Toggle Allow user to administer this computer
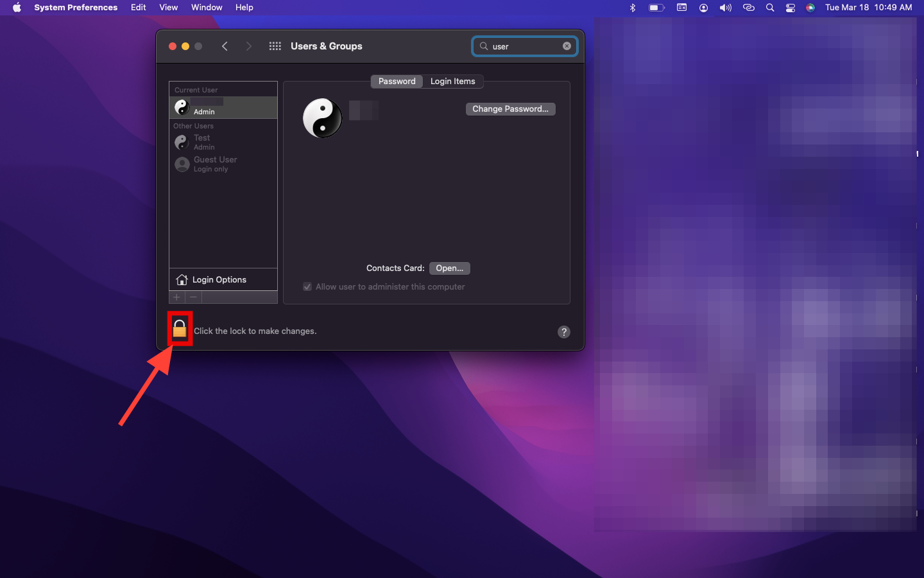This screenshot has width=924, height=578. click(307, 287)
